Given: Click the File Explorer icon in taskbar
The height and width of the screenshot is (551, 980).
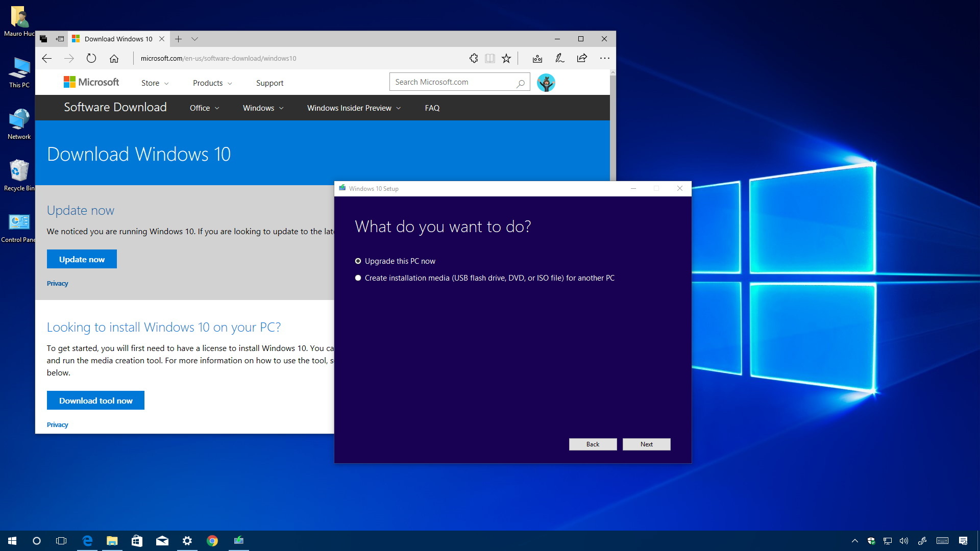Looking at the screenshot, I should pos(112,540).
